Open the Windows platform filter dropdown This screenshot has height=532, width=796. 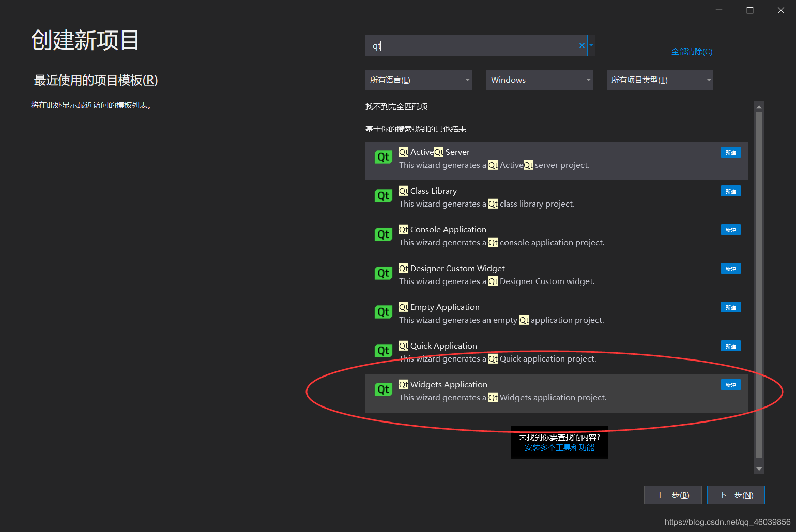540,80
